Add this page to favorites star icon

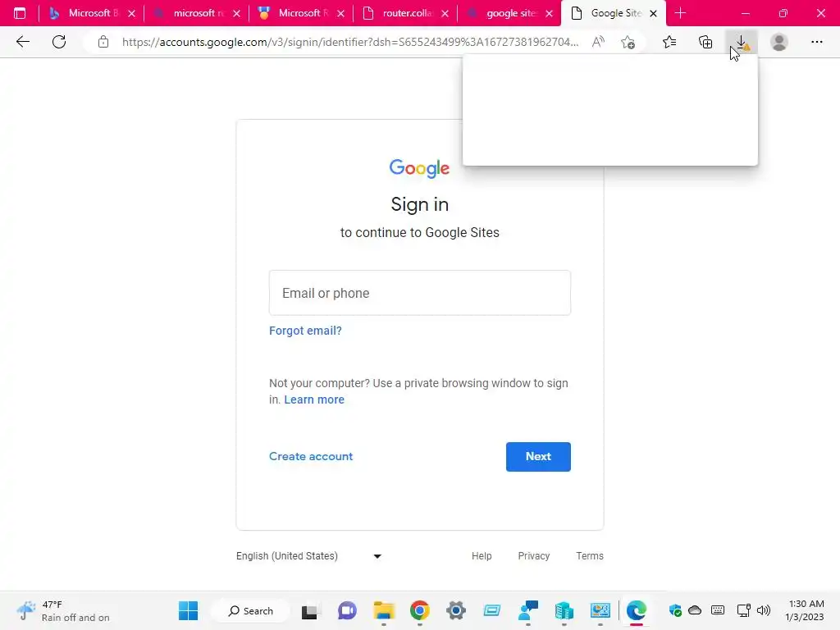pyautogui.click(x=628, y=42)
